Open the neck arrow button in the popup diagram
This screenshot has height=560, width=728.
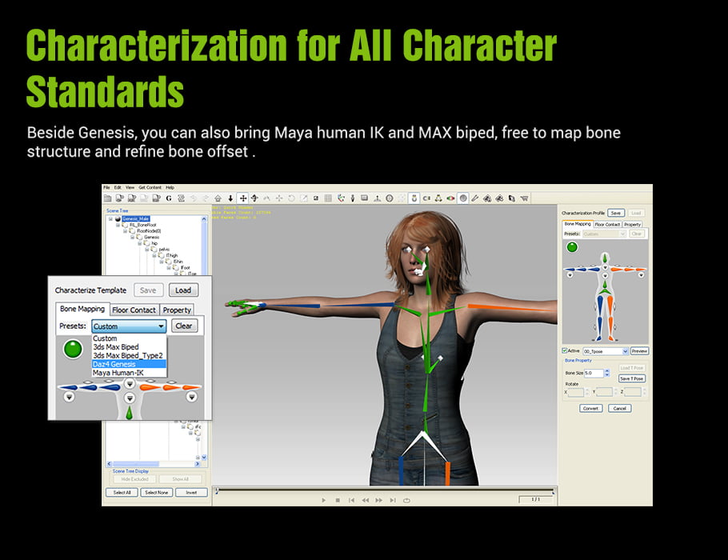[x=130, y=383]
